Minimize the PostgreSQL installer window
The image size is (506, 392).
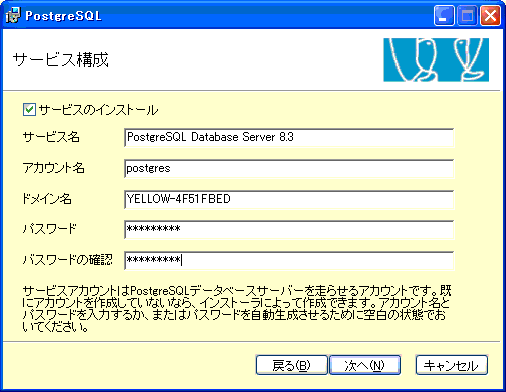pos(444,15)
